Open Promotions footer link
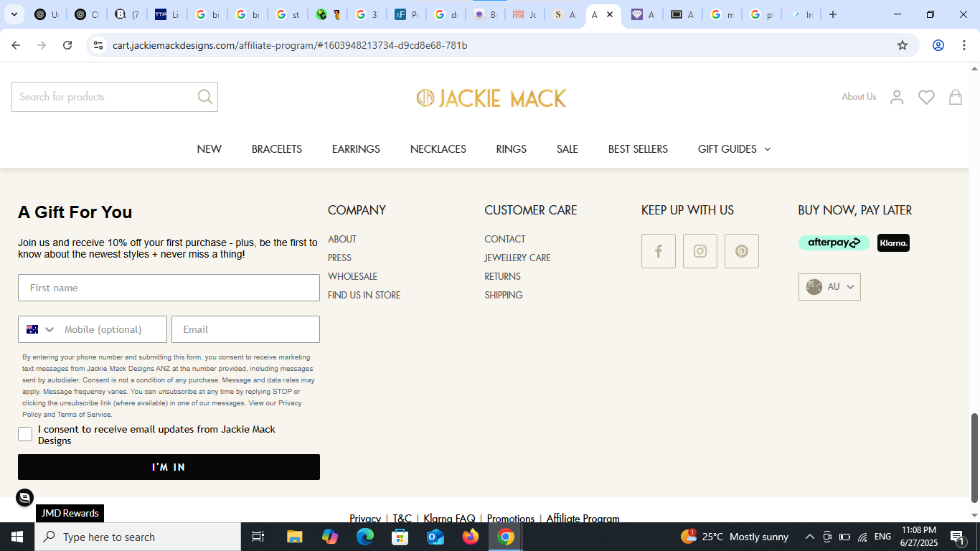This screenshot has width=980, height=551. (511, 518)
